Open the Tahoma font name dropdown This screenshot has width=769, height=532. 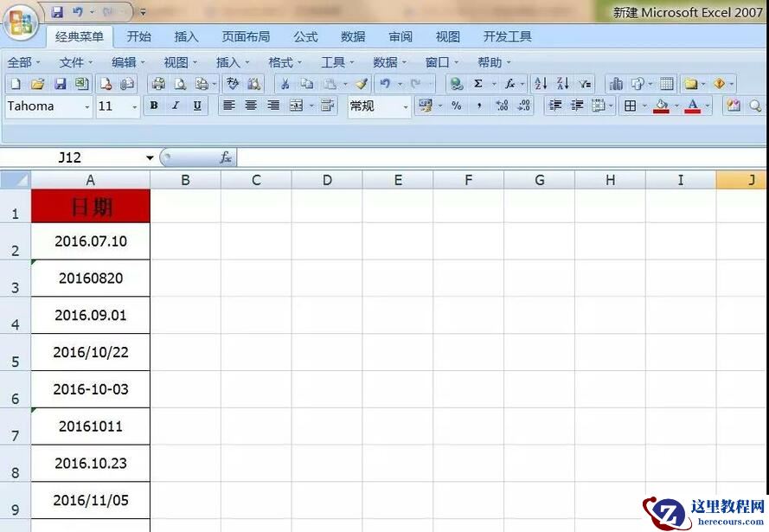(88, 105)
